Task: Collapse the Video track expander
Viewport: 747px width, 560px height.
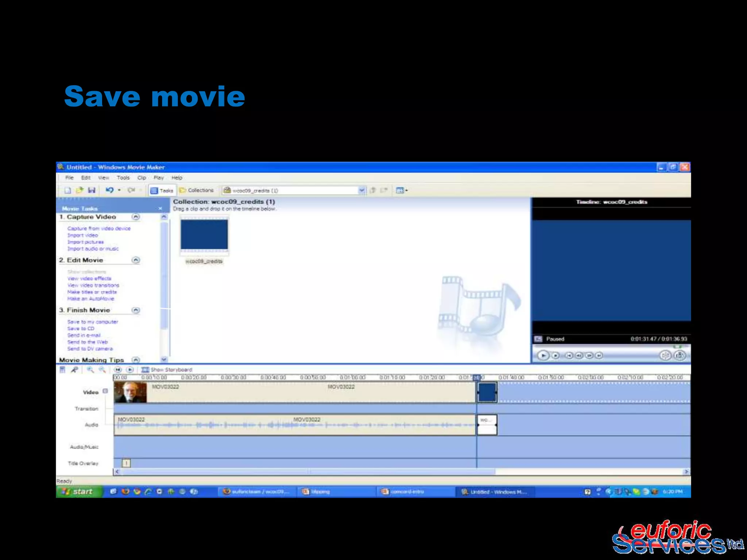Action: point(105,391)
